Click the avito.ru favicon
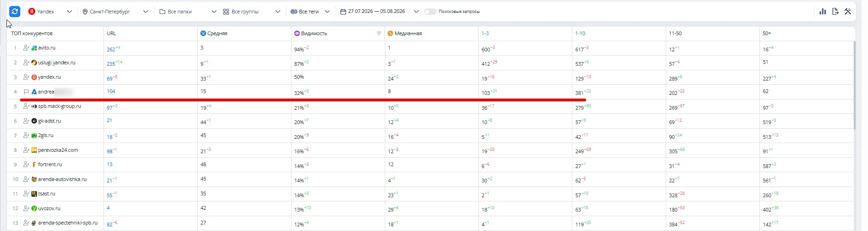This screenshot has height=231, width=868. tap(34, 48)
